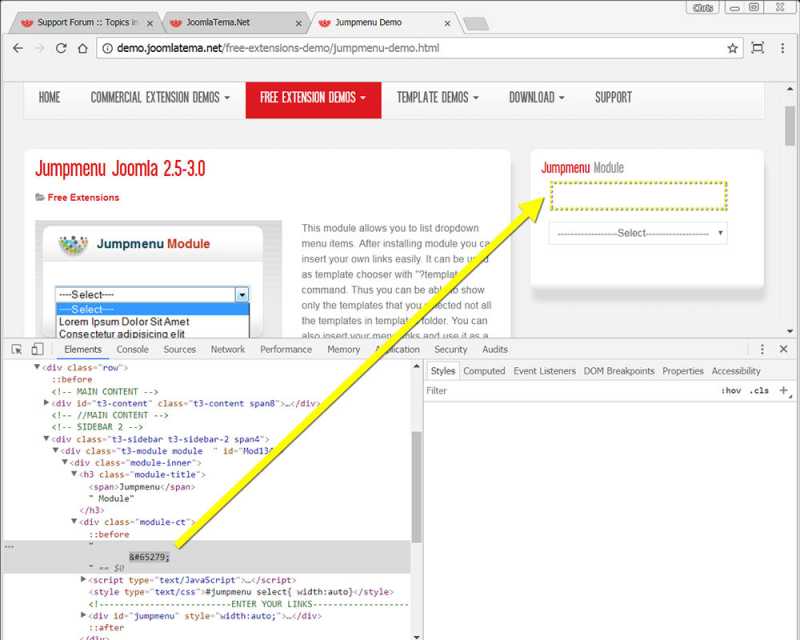Go to HOME in site navigation
Image resolution: width=800 pixels, height=640 pixels.
[x=49, y=97]
